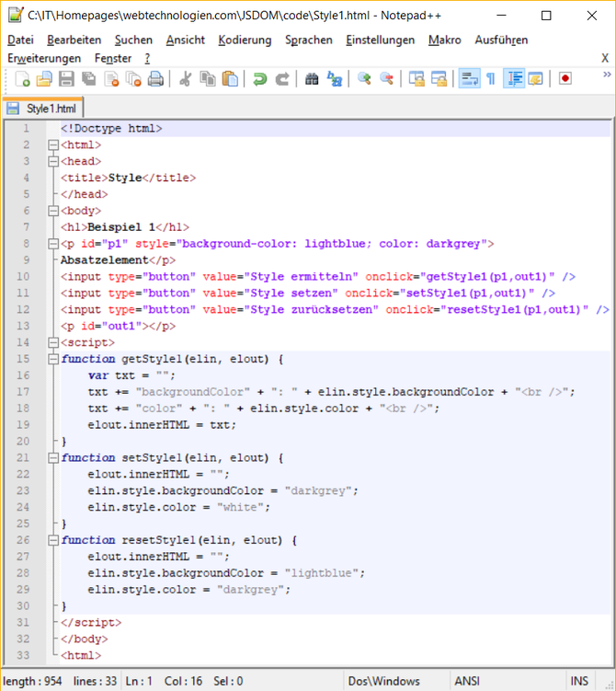Open the Datei menu

(20, 40)
